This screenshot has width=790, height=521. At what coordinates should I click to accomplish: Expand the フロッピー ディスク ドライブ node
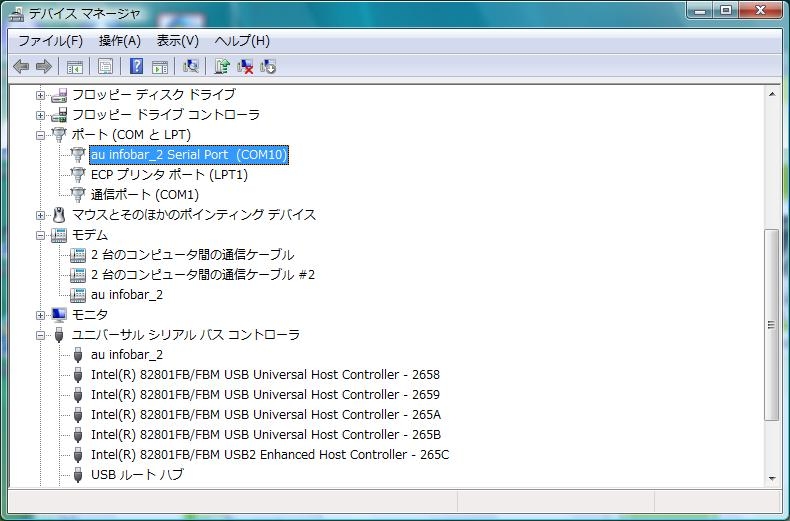click(40, 95)
